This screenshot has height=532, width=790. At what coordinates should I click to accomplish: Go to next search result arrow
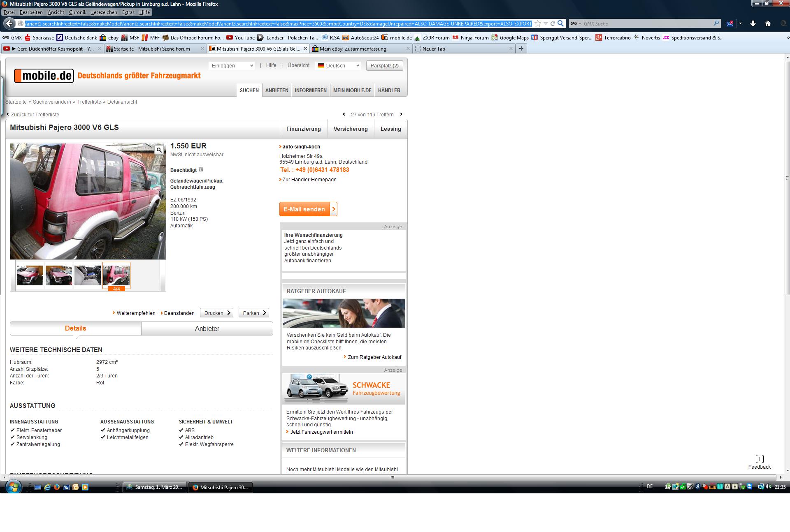tap(401, 114)
